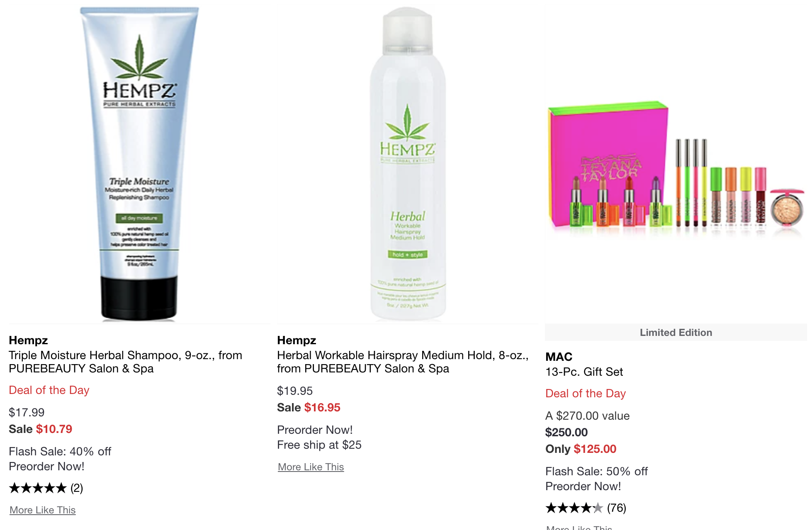Click More Like This under the hairspray
The width and height of the screenshot is (812, 530).
[311, 467]
